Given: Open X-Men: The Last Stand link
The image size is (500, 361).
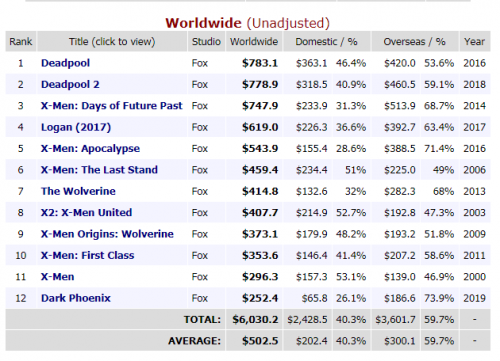Looking at the screenshot, I should pyautogui.click(x=99, y=170).
